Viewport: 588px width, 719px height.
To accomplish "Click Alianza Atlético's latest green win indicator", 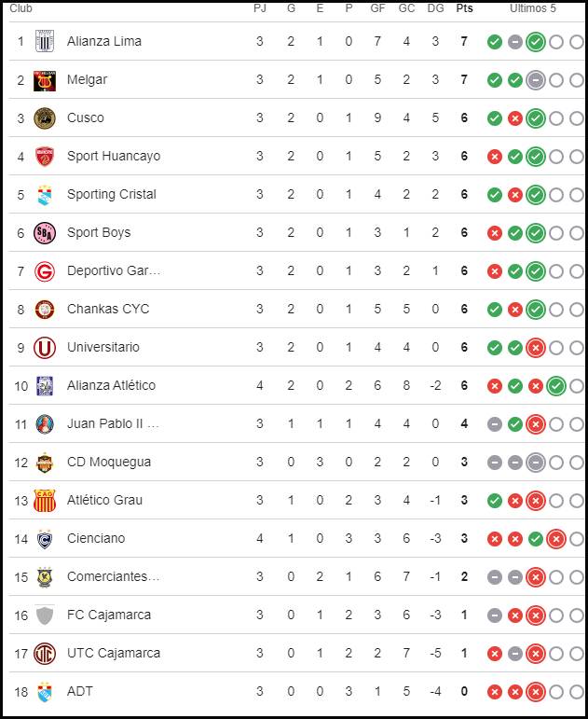I will tap(556, 386).
